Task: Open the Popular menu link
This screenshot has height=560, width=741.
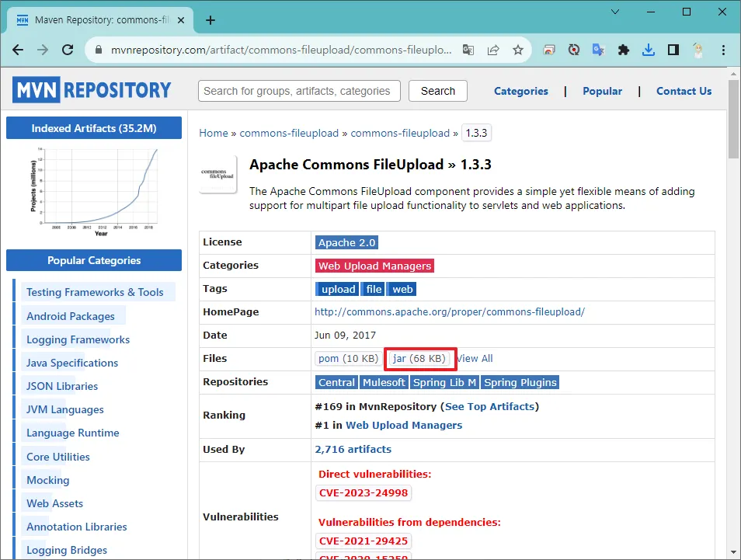Action: [x=602, y=91]
